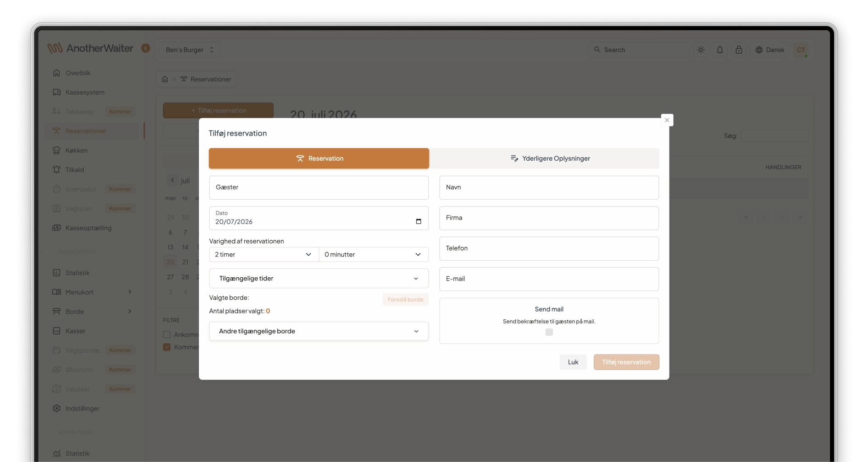This screenshot has height=462, width=868.
Task: Click the Navn input field
Action: point(549,187)
